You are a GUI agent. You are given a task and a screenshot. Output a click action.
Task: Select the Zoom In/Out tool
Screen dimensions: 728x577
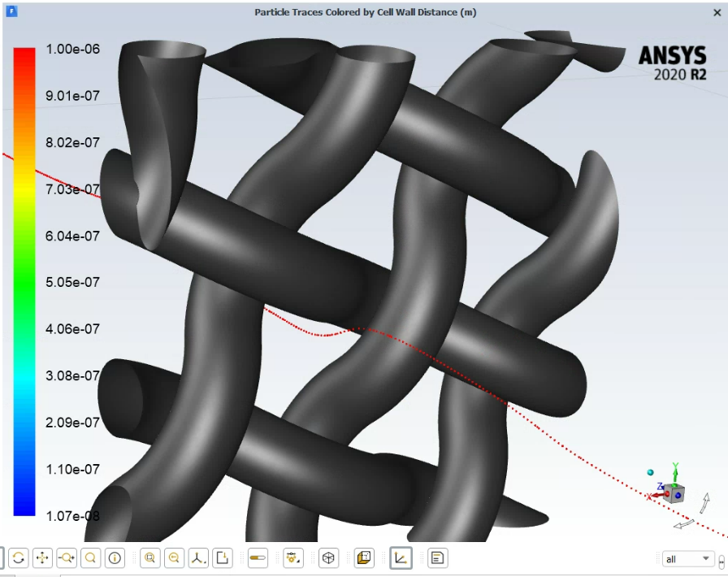click(x=67, y=557)
